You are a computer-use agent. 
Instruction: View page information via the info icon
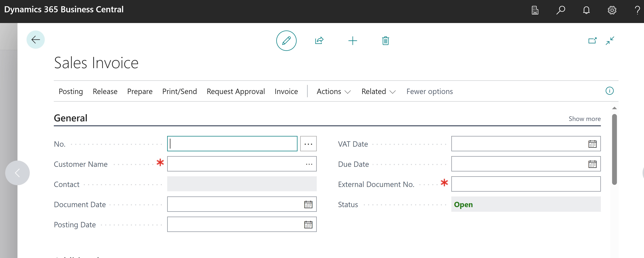(609, 91)
